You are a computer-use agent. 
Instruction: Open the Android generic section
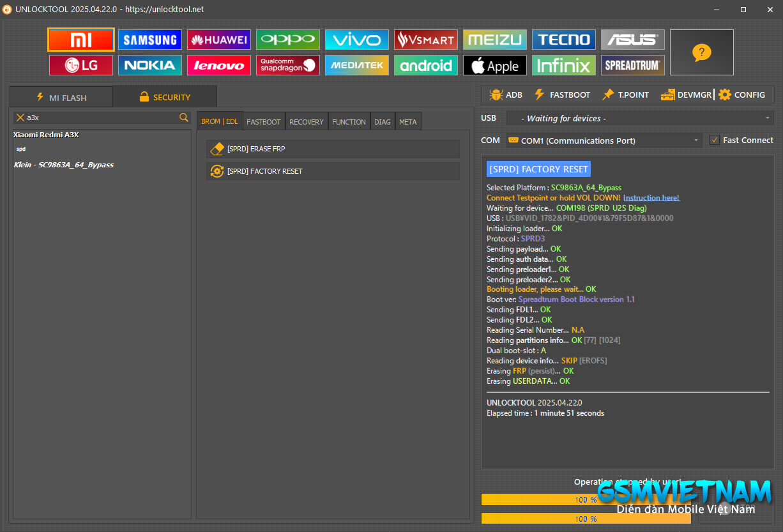click(x=426, y=65)
